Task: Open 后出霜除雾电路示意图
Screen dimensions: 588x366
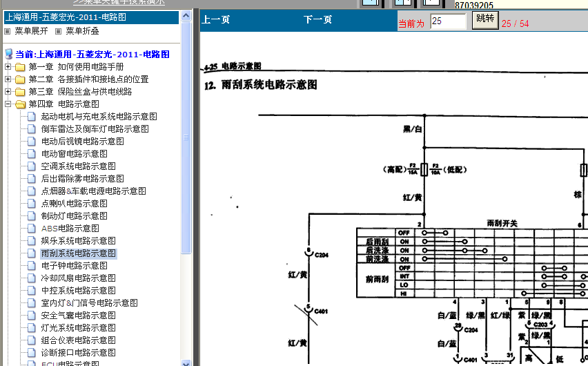Action: pyautogui.click(x=83, y=178)
